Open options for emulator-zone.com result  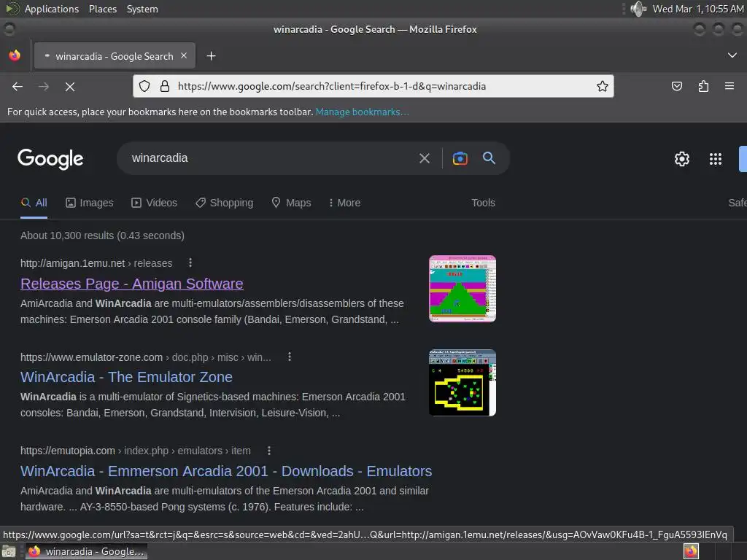coord(289,357)
